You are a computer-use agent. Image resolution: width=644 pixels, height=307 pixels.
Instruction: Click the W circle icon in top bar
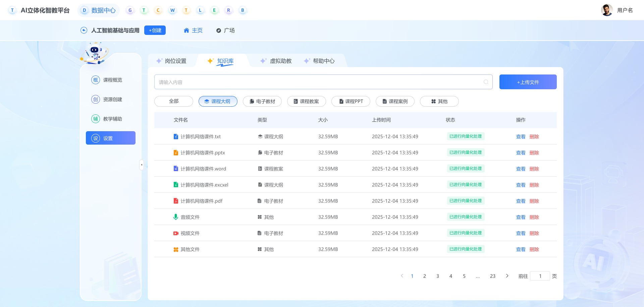pos(172,10)
